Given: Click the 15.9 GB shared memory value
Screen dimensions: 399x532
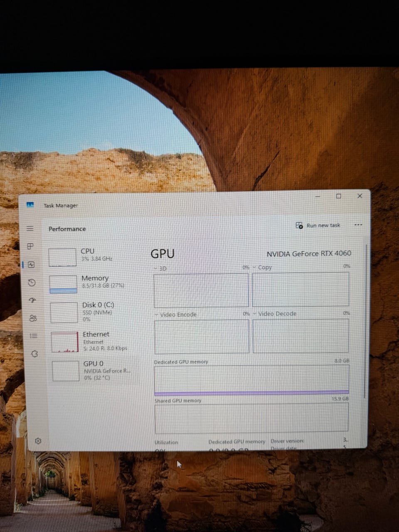Looking at the screenshot, I should [x=340, y=399].
